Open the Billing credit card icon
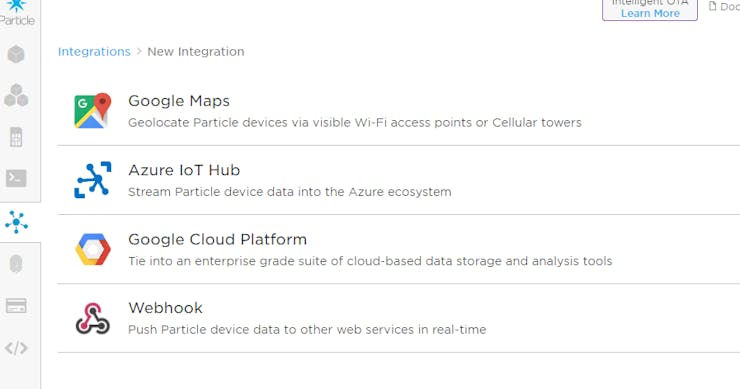Viewport: 740px width, 389px height. click(16, 305)
